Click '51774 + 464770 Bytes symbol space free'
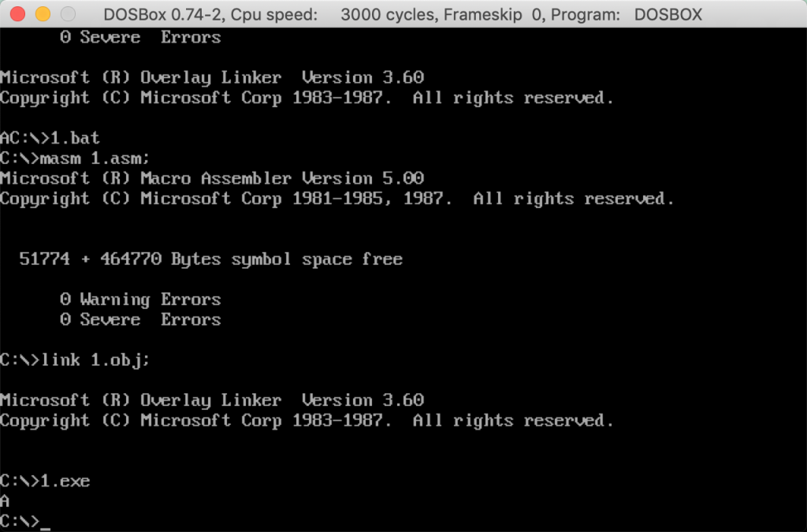The width and height of the screenshot is (807, 532). point(211,259)
